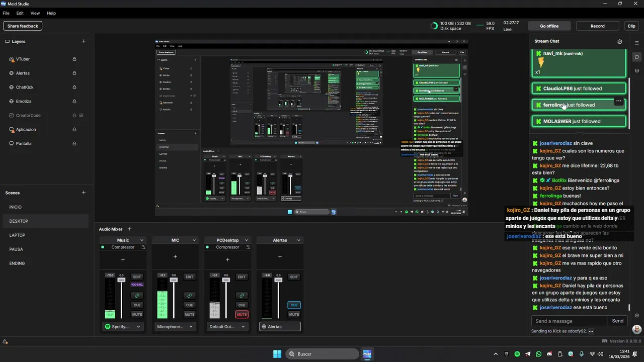Click the Go offline button
Screen dimensions: 644x362
549,26
